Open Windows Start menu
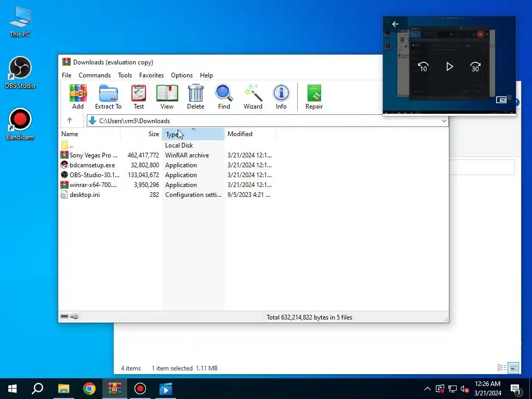 point(12,389)
